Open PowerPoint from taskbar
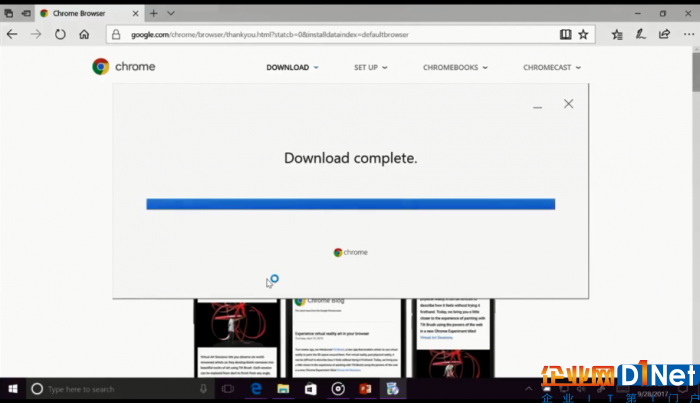Screen dimensions: 700x403 365,389
